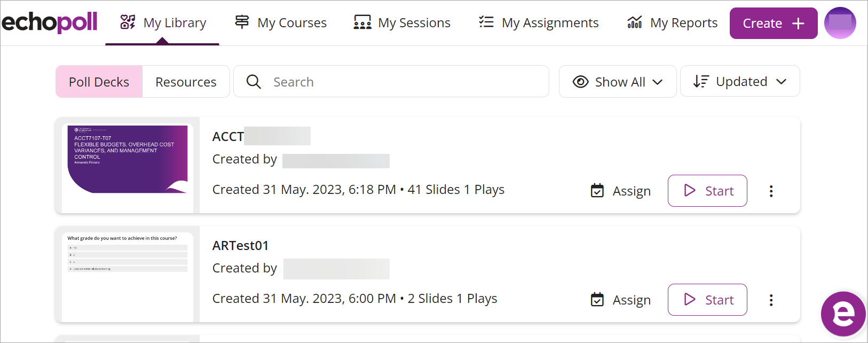Screen dimensions: 868x343
Task: Open the Create menu button
Action: [x=774, y=23]
